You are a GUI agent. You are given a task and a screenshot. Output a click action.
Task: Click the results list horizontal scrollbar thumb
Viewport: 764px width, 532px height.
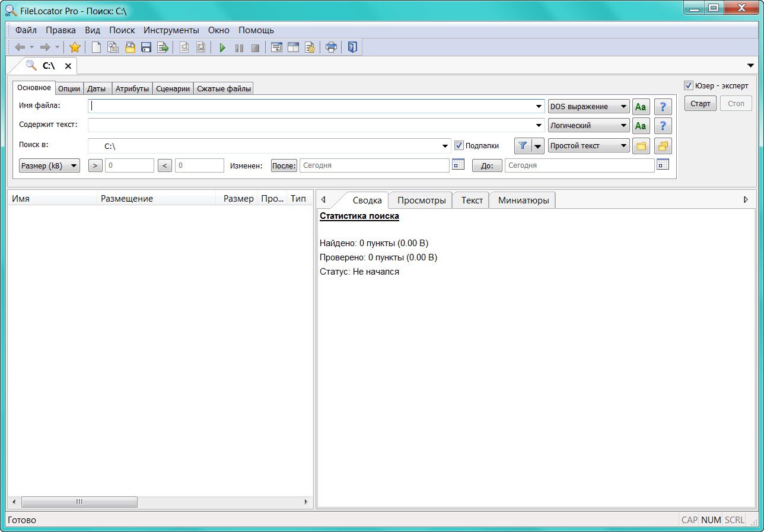pos(79,502)
